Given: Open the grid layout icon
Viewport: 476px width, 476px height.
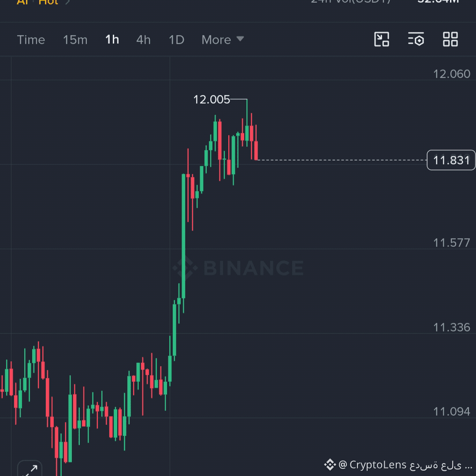Looking at the screenshot, I should (x=450, y=40).
